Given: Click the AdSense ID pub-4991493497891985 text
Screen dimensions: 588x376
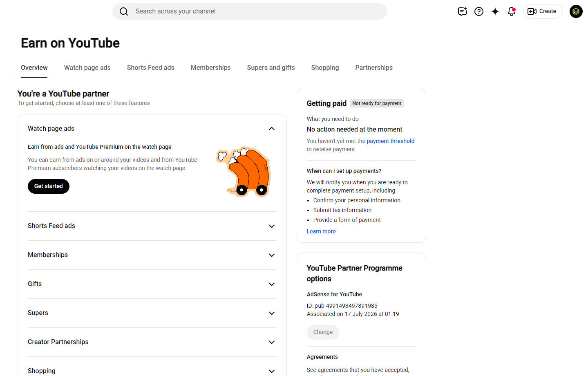Looking at the screenshot, I should tap(342, 306).
